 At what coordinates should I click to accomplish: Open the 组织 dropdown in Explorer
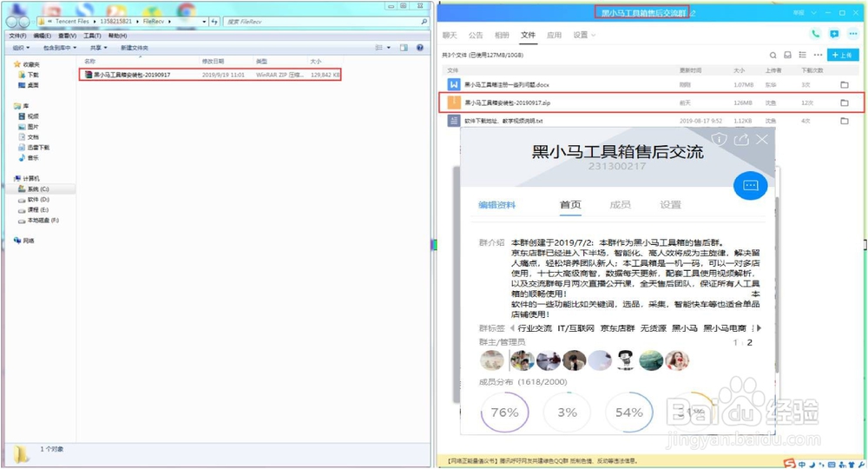tap(21, 48)
